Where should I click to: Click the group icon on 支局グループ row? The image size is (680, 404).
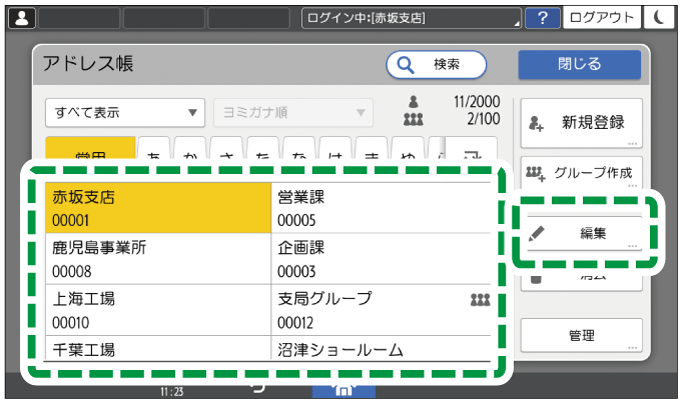click(x=480, y=300)
